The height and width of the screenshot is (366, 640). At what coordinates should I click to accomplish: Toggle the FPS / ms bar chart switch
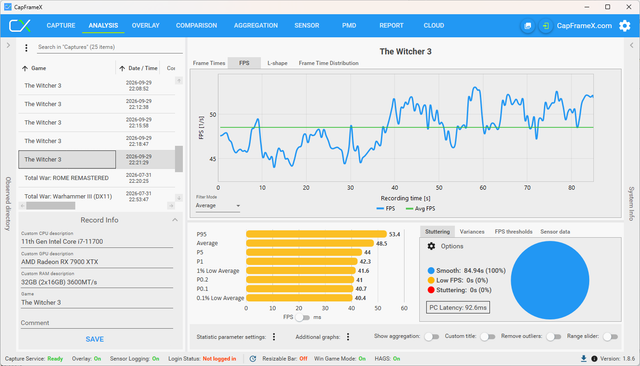click(x=302, y=317)
